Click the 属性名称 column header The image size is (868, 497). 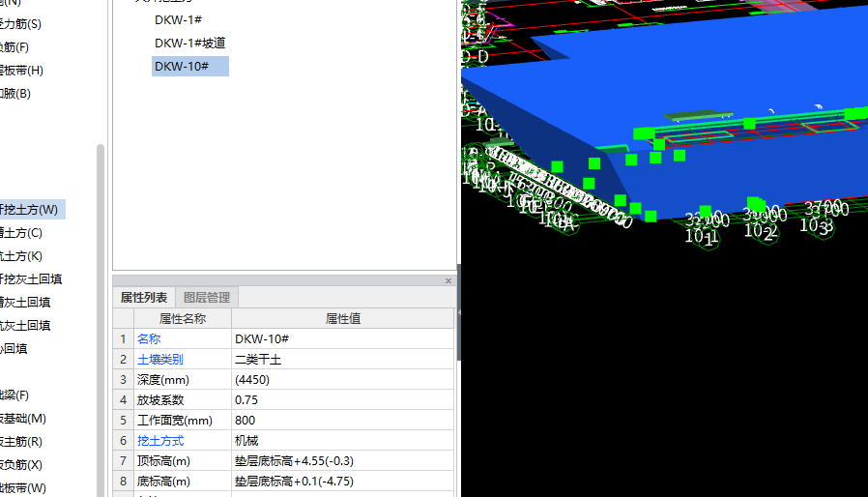point(183,318)
